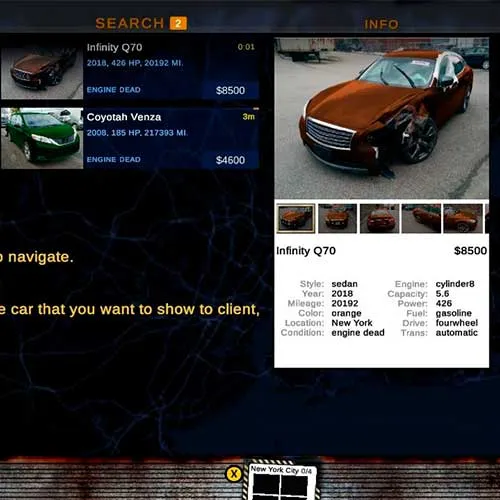Click the Color value 'orange'
Screen dimensions: 500x500
pos(346,313)
